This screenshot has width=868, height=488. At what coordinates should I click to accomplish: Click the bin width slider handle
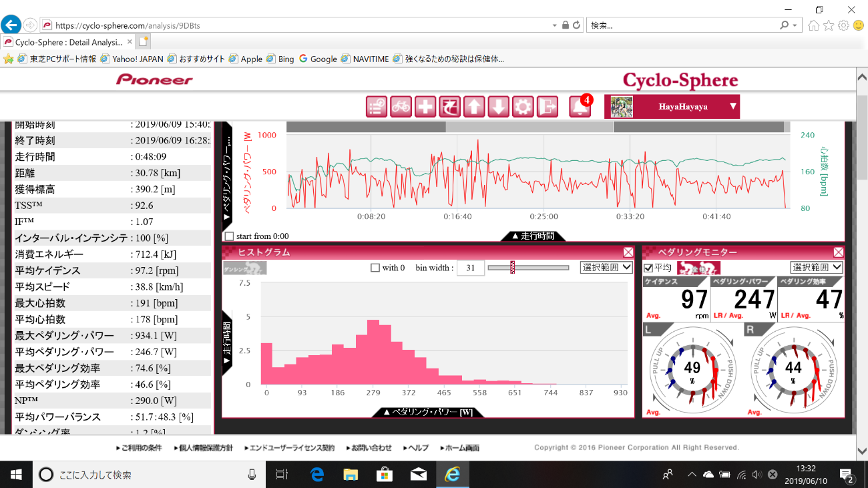(x=513, y=268)
